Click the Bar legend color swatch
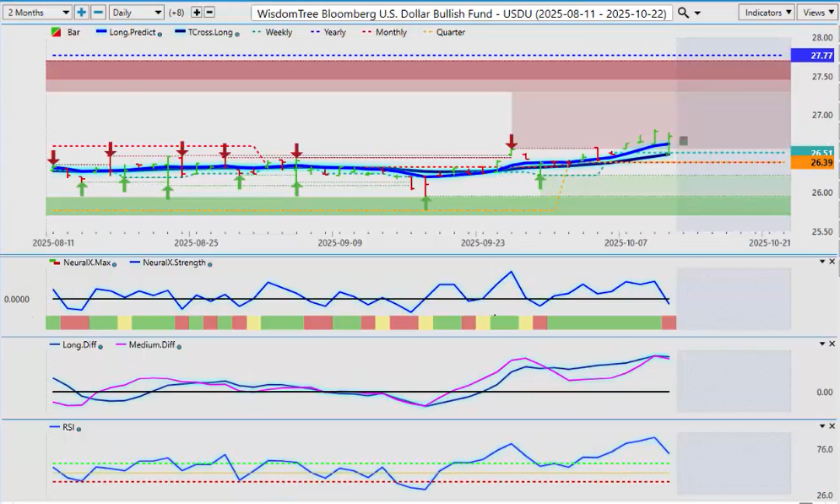This screenshot has height=504, width=840. pyautogui.click(x=57, y=32)
